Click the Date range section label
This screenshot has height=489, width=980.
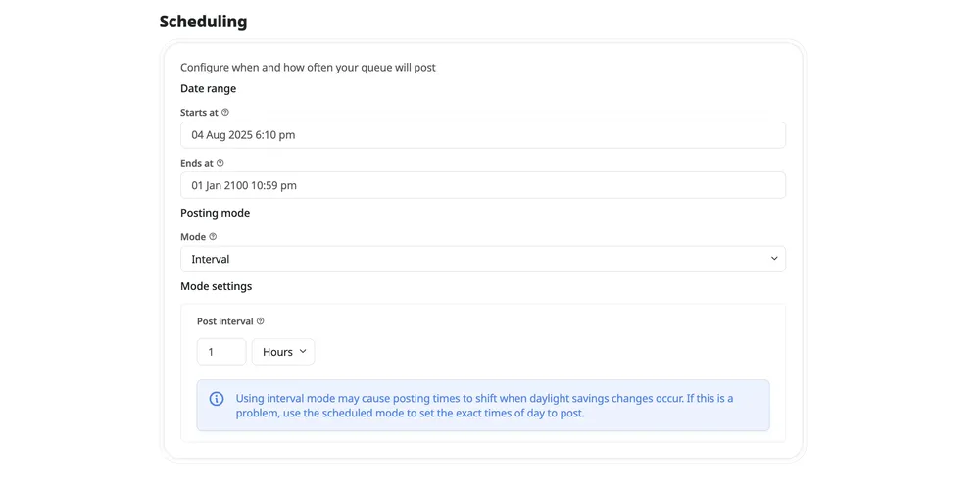click(x=208, y=89)
